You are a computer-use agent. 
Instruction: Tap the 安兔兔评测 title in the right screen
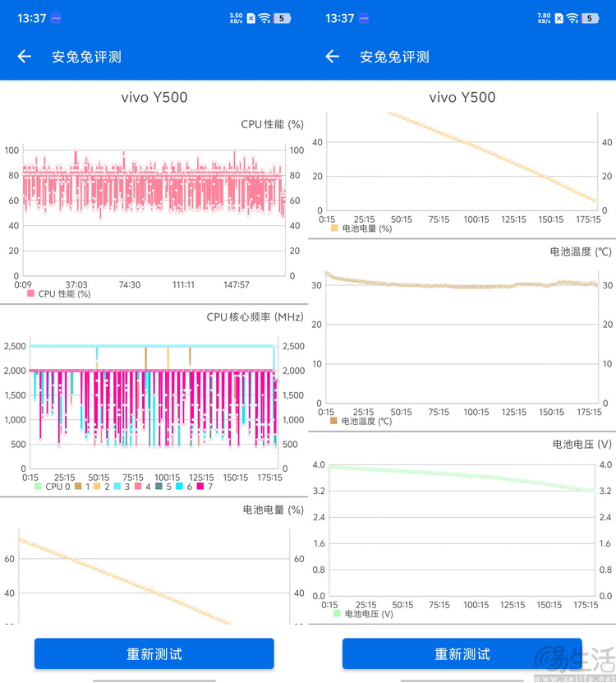pos(394,57)
